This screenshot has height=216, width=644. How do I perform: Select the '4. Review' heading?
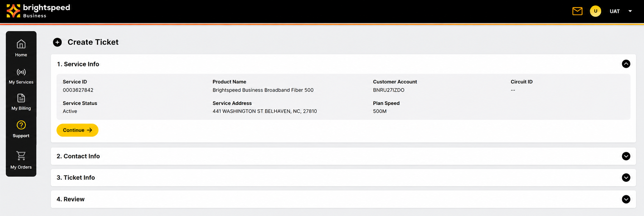coord(71,199)
